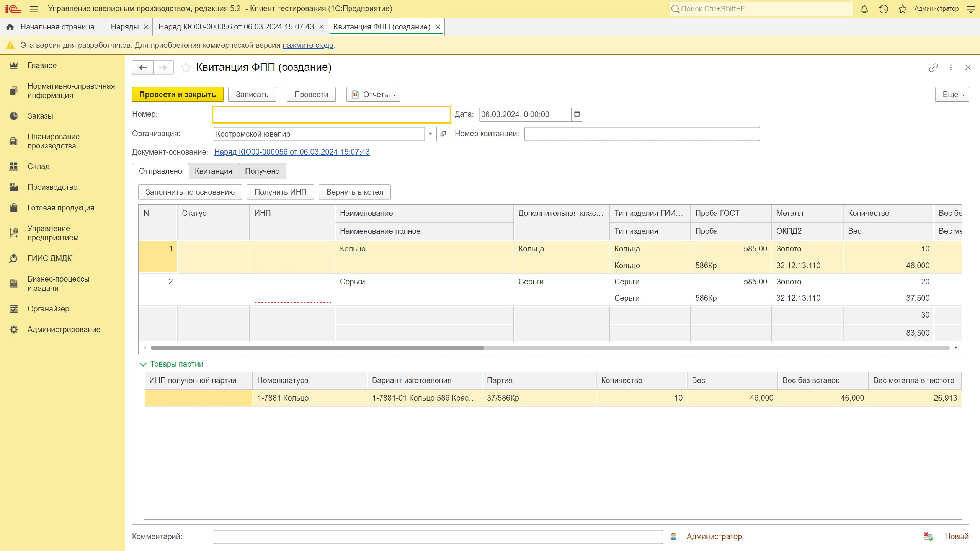The width and height of the screenshot is (980, 551).
Task: Open favorites star in top bar
Action: coord(903,9)
